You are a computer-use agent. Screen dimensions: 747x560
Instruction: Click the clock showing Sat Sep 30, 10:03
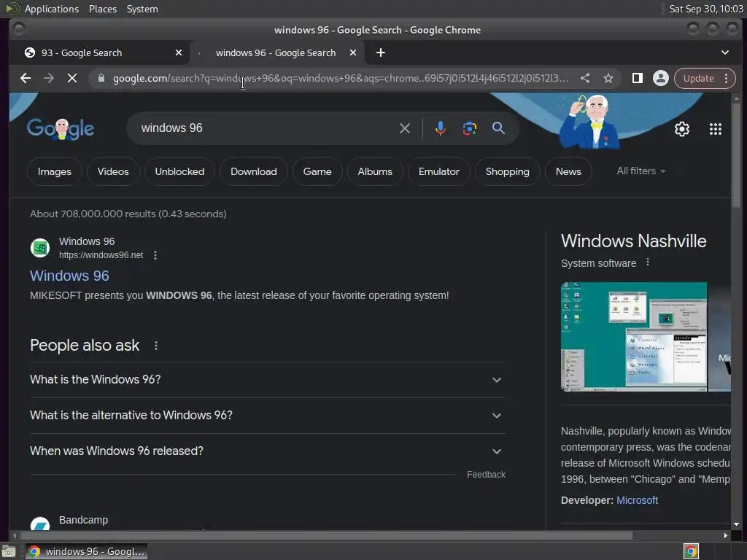706,9
